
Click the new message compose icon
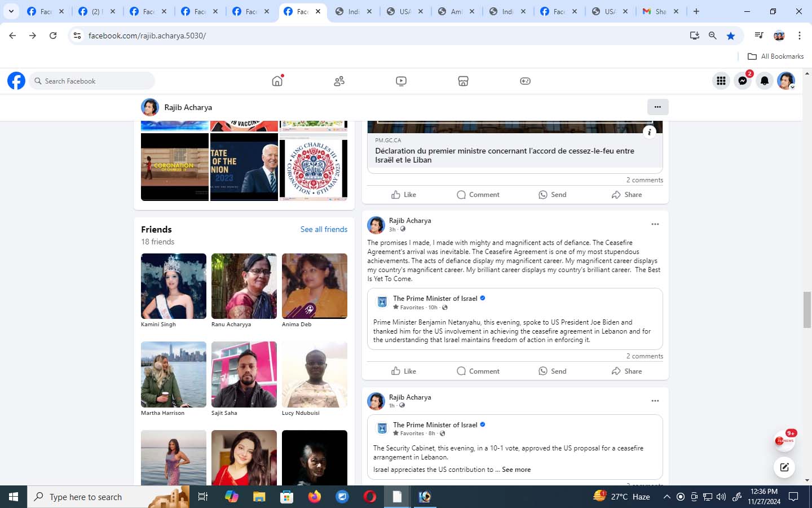(x=784, y=467)
